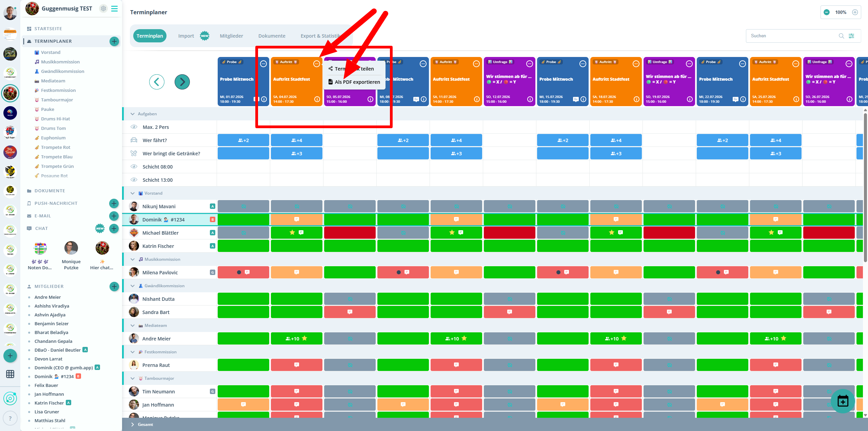Open member Benjamin Seizer from list
868x431 pixels.
tap(52, 324)
